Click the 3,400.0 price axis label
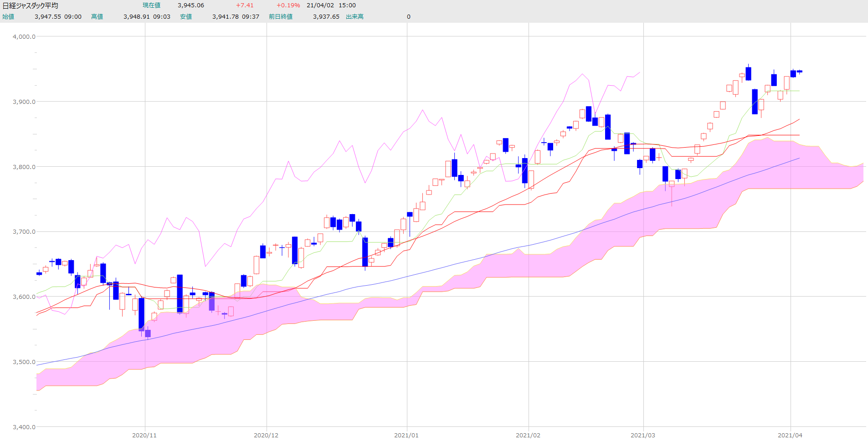Viewport: 868px width, 441px height. (24, 427)
